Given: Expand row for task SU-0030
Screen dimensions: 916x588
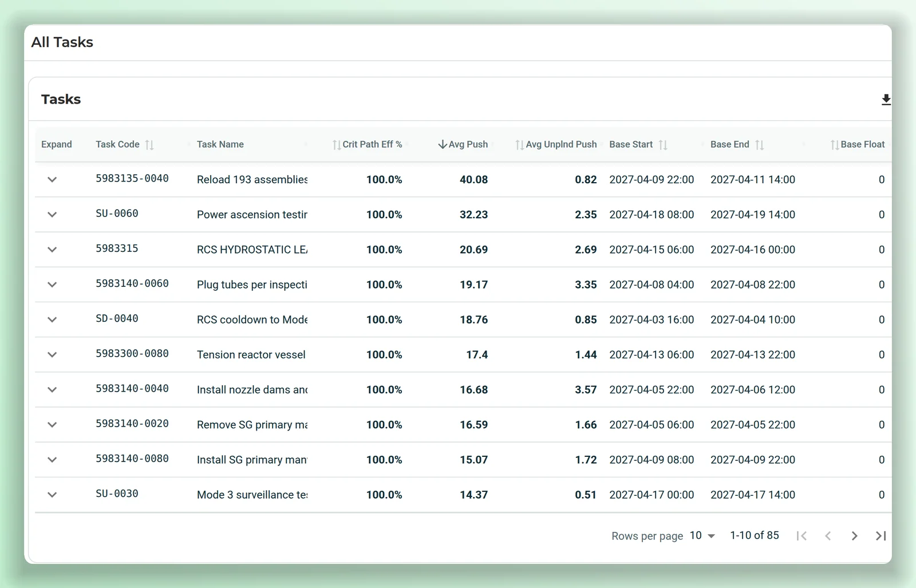Looking at the screenshot, I should click(x=52, y=495).
